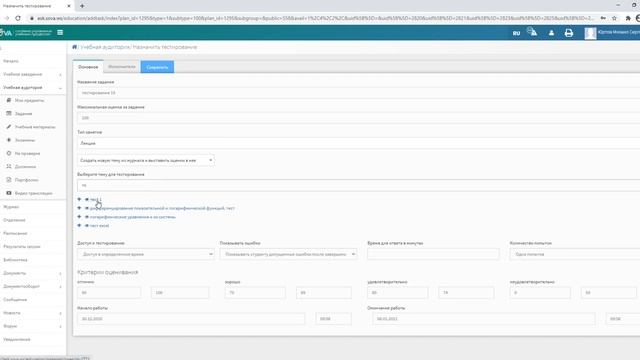Save with the blue «Сохранить» button
640x360 pixels.
(x=157, y=67)
